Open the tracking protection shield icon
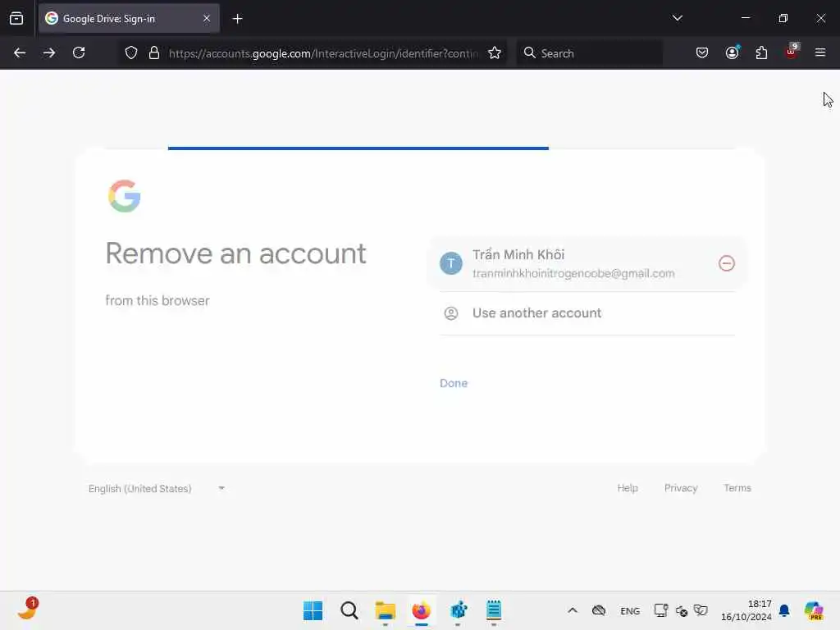This screenshot has height=630, width=840. [131, 52]
